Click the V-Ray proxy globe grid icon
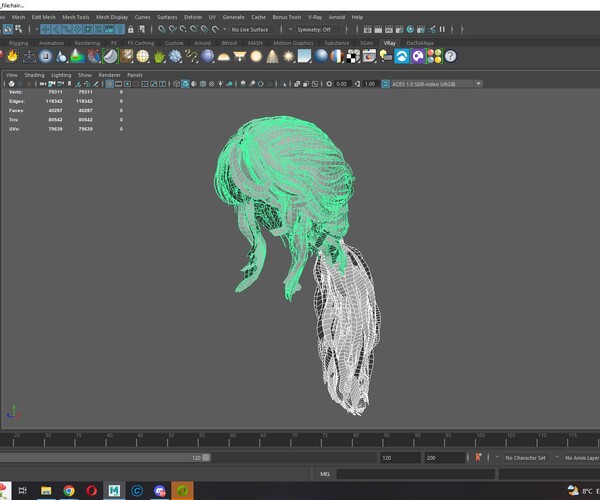This screenshot has height=500, width=600. (142, 57)
